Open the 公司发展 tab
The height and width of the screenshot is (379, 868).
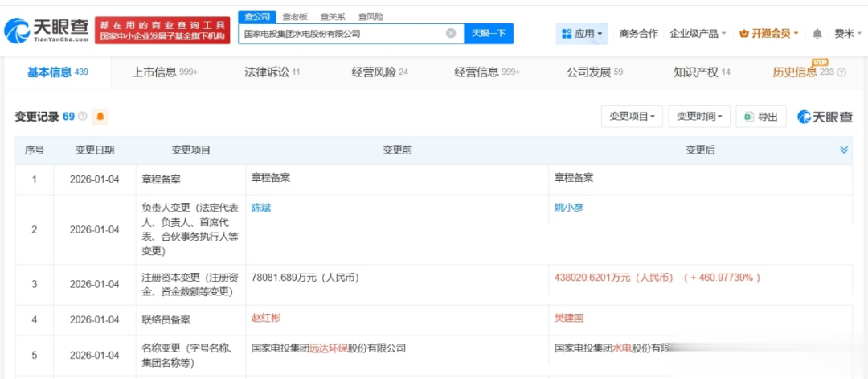coord(595,72)
